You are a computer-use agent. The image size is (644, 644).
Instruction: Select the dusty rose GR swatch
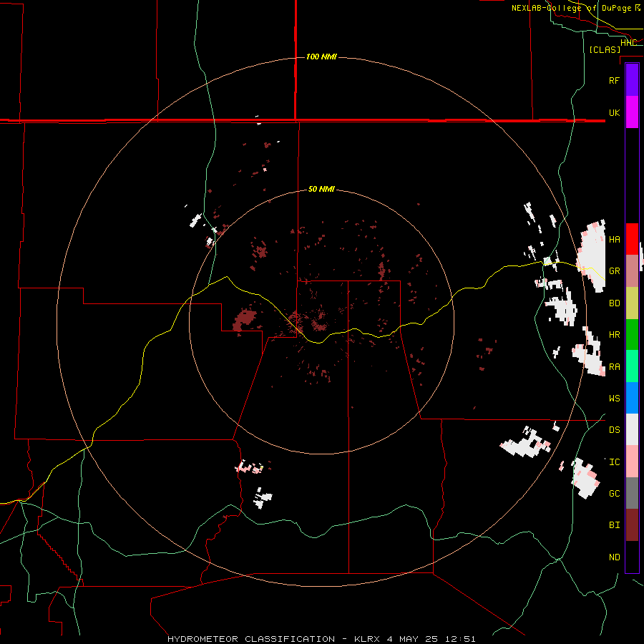click(632, 271)
